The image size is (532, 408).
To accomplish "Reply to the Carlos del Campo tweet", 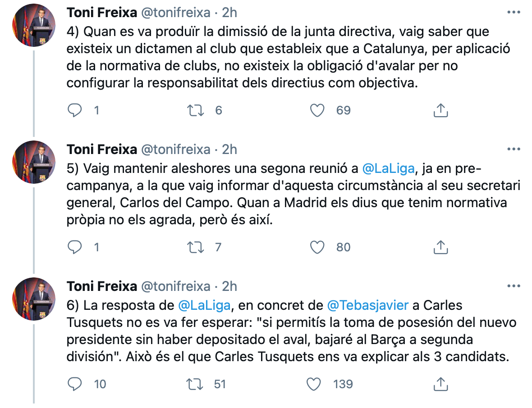I will pyautogui.click(x=74, y=247).
